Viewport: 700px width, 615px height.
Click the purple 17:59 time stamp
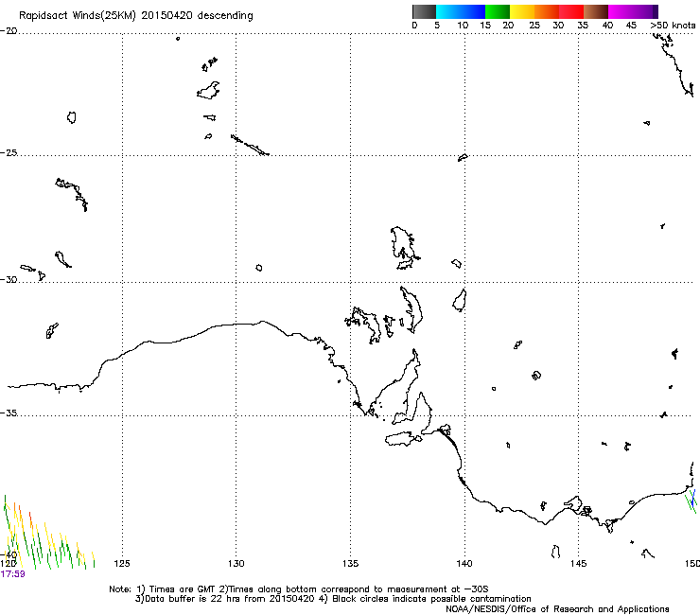12,574
